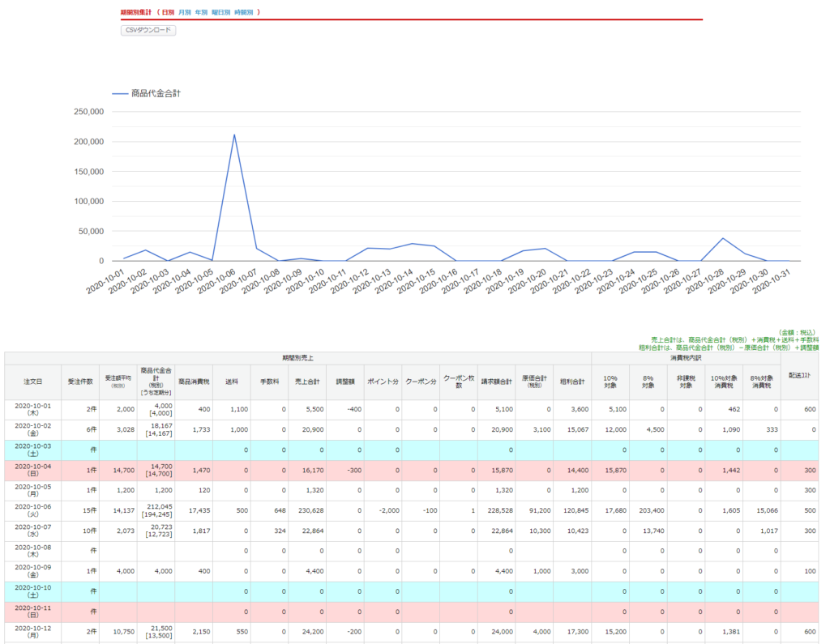The image size is (830, 644).
Task: Select the pink 2020-10-04 (日) row date
Action: click(32, 471)
